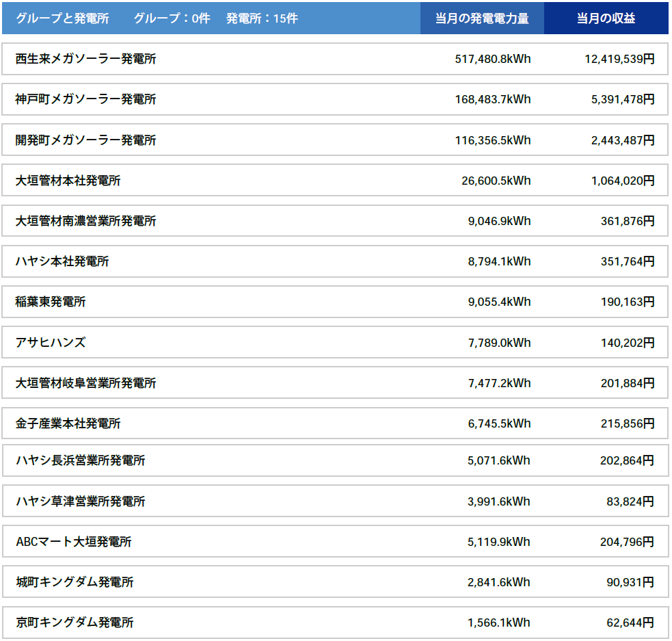This screenshot has height=641, width=672.
Task: Click the 83,824円 revenue value
Action: click(x=630, y=501)
